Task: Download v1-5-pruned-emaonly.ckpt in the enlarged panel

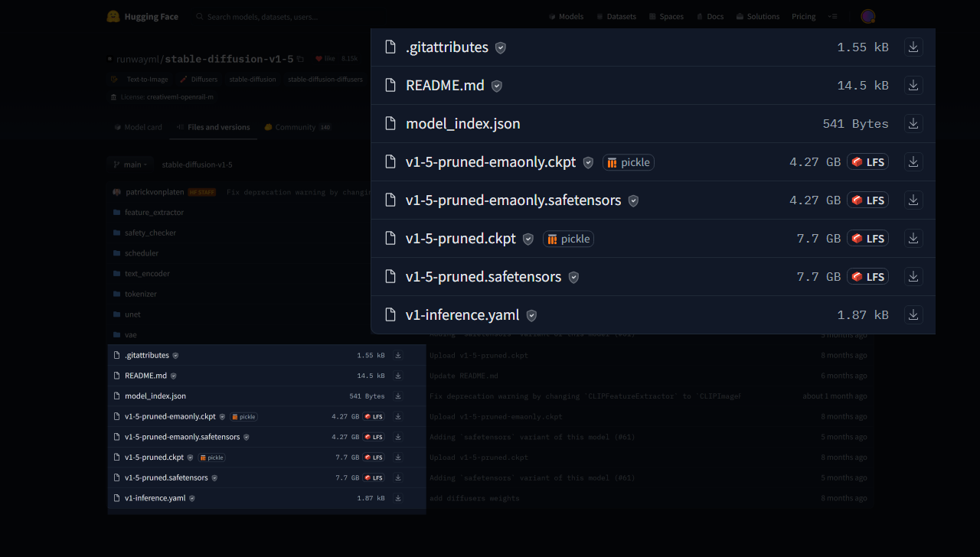Action: click(x=913, y=161)
